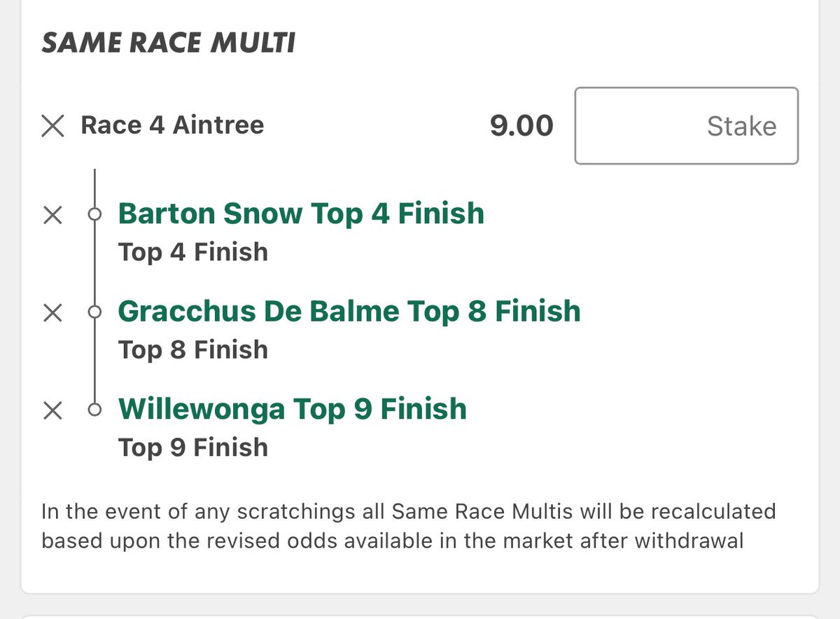Select the Race 4 Aintree label
The image size is (840, 619).
point(173,125)
